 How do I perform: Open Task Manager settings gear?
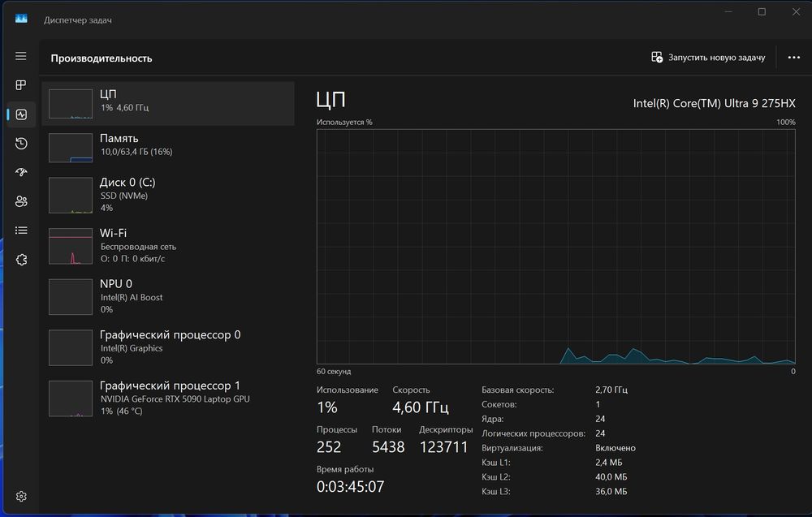(21, 496)
